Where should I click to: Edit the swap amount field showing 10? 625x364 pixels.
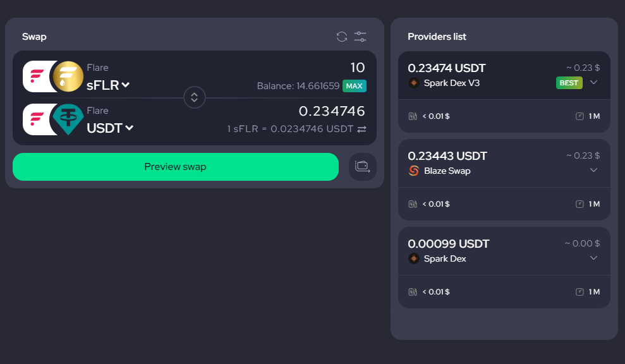[x=358, y=68]
